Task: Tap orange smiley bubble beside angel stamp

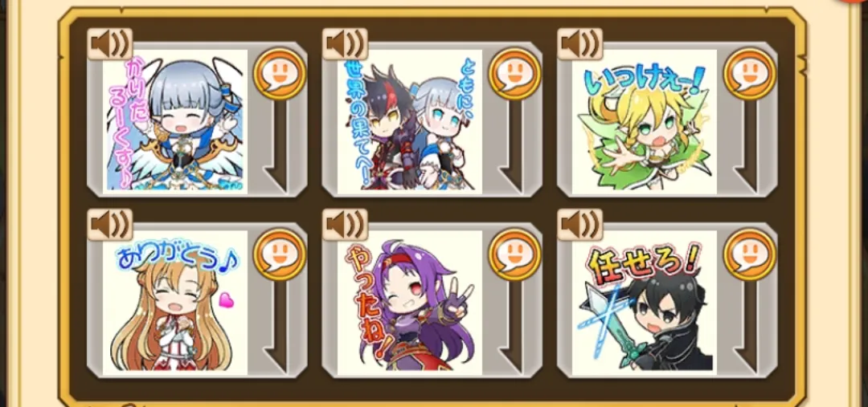Action: 280,74
